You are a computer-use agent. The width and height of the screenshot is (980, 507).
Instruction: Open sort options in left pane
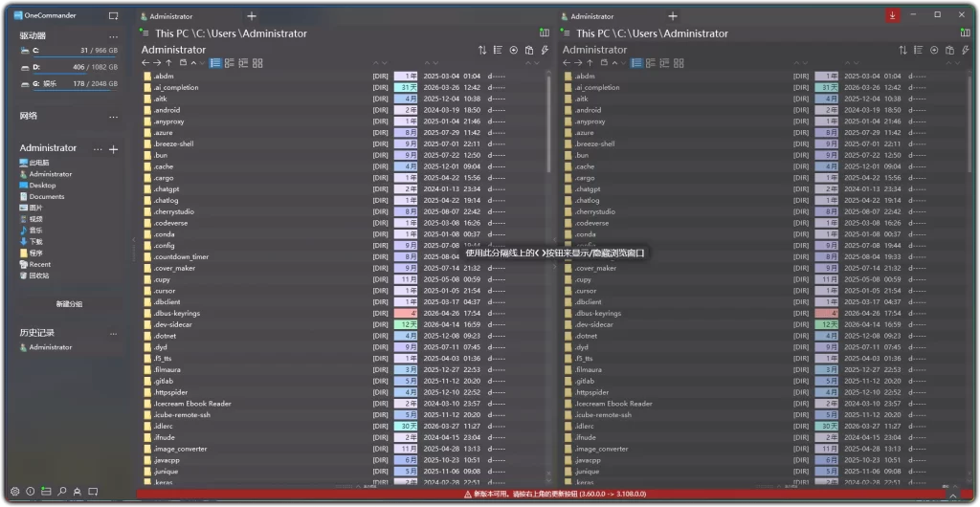click(482, 50)
